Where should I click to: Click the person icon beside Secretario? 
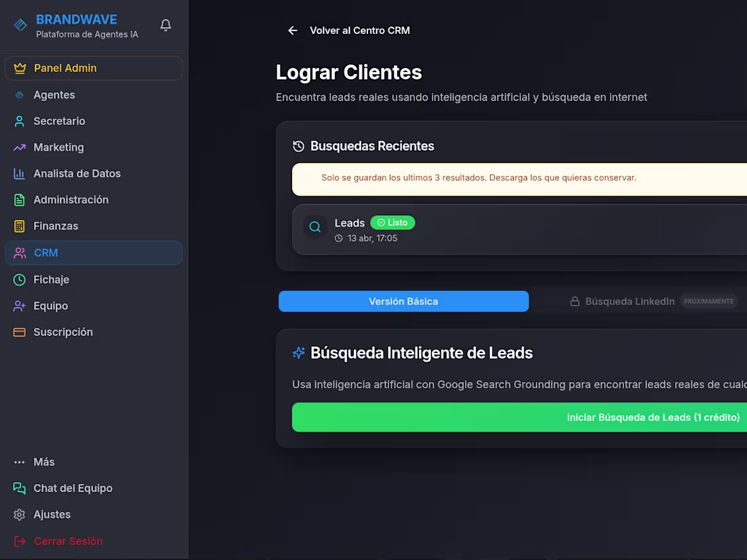pyautogui.click(x=20, y=121)
